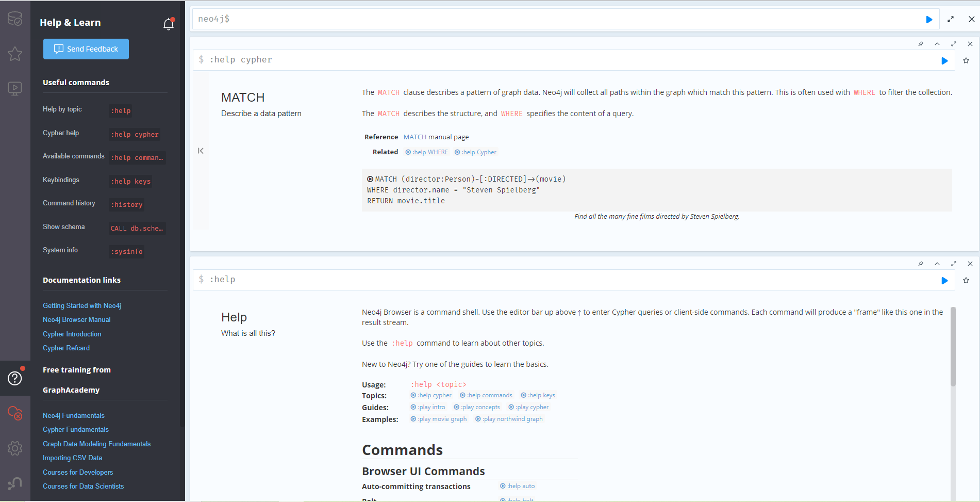This screenshot has height=502, width=980.
Task: Open Courses for Data Scientists link
Action: (84, 486)
